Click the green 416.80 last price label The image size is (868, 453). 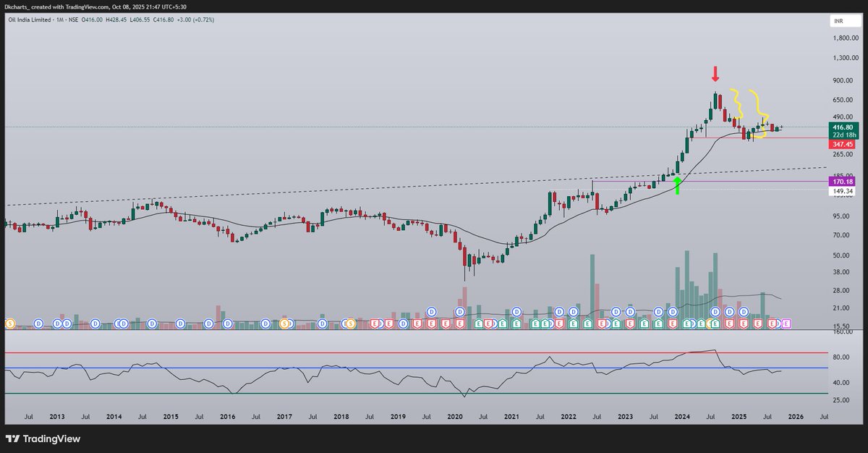[x=843, y=126]
